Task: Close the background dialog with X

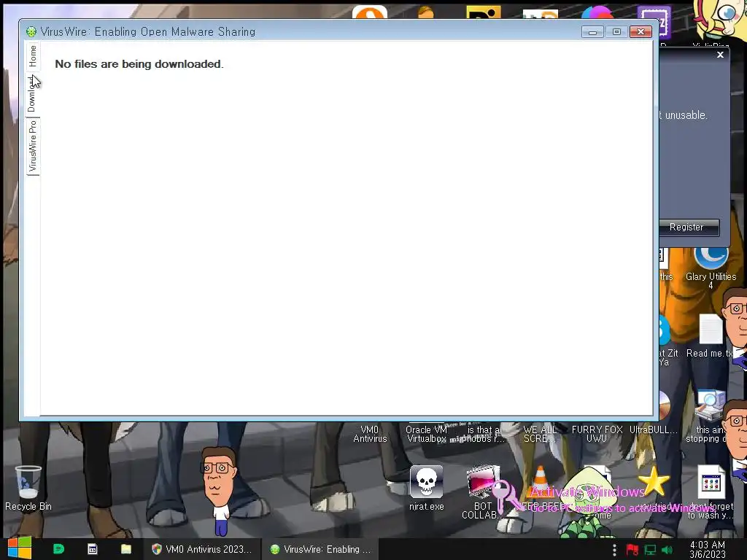Action: click(720, 55)
